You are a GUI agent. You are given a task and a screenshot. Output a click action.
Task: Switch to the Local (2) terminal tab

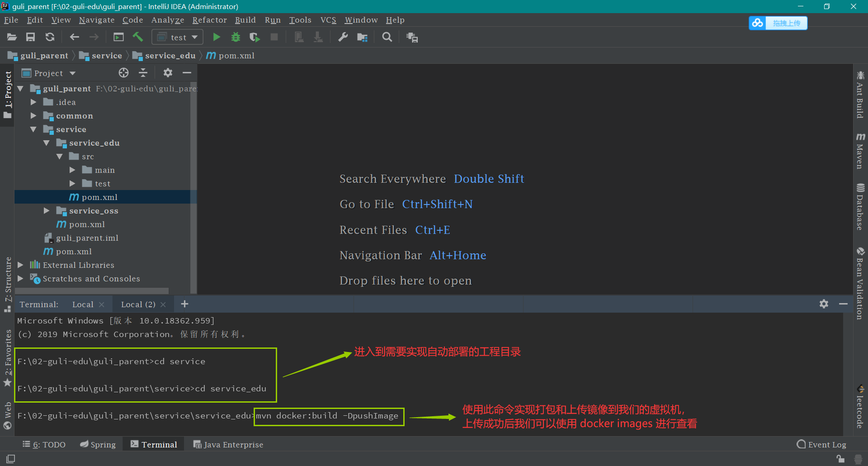click(138, 304)
